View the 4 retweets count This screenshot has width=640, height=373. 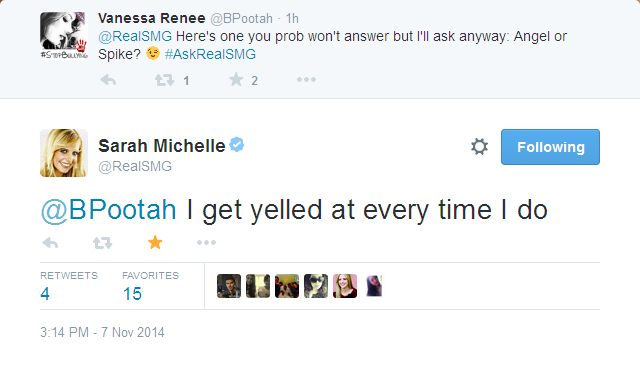45,294
